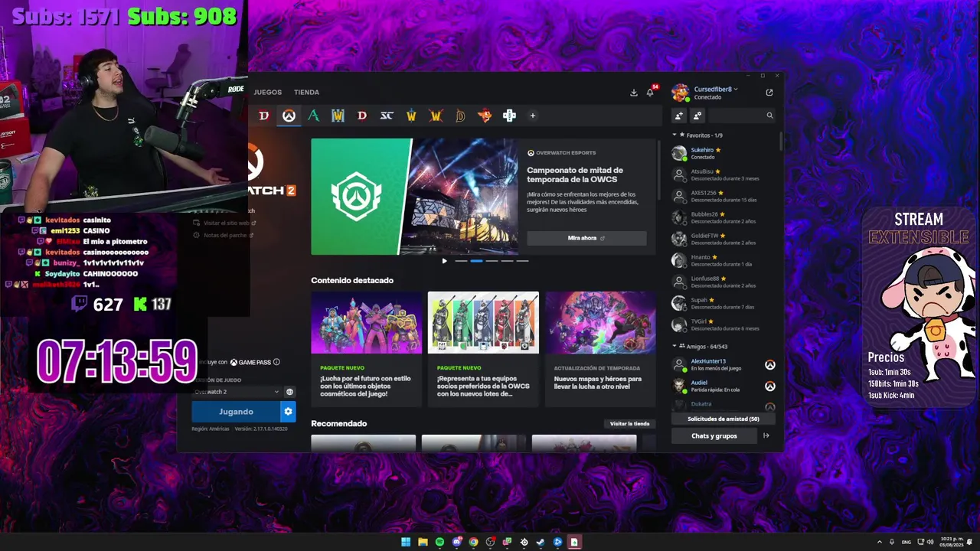Select the Diablo Immortal icon
The image size is (980, 551).
coord(460,116)
